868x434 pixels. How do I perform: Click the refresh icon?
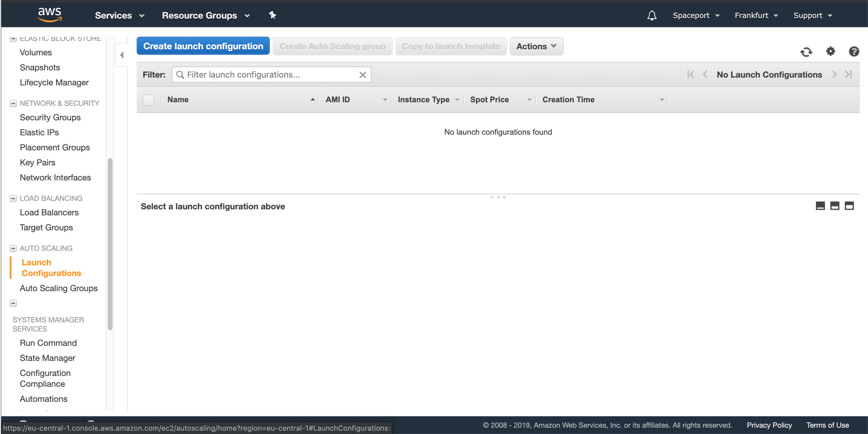tap(806, 52)
